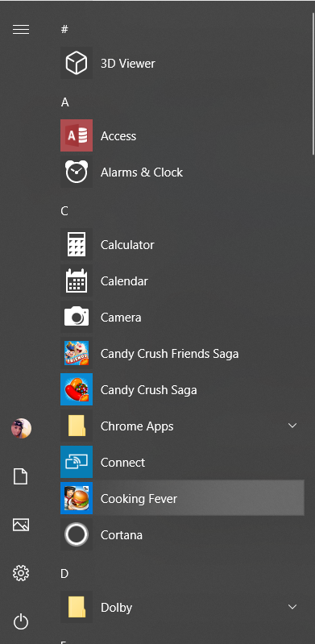Click the 'D' letter section header
The height and width of the screenshot is (644, 315).
64,574
